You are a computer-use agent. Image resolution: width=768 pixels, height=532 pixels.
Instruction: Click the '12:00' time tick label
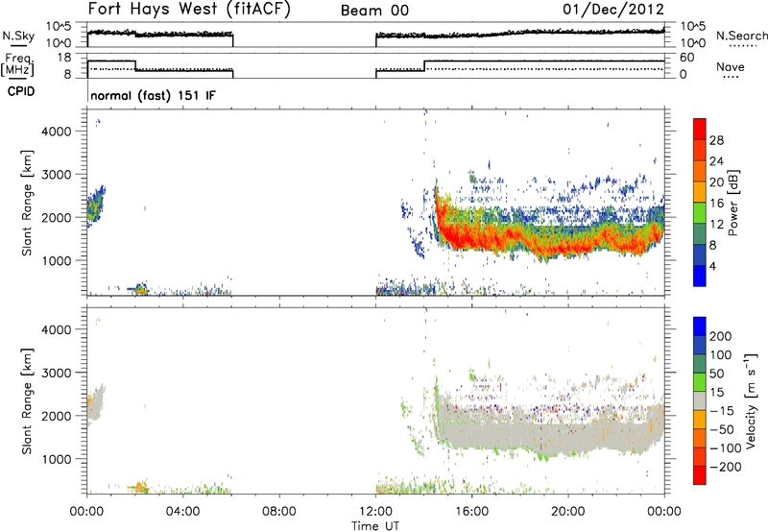[375, 512]
